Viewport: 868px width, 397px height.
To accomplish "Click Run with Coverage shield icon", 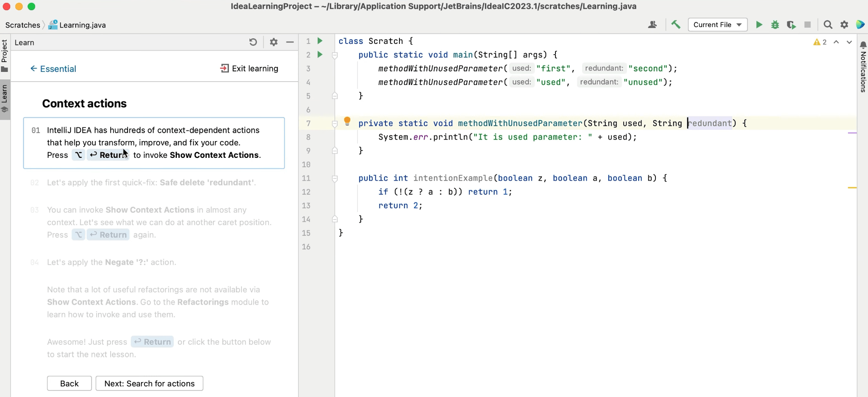I will tap(791, 25).
